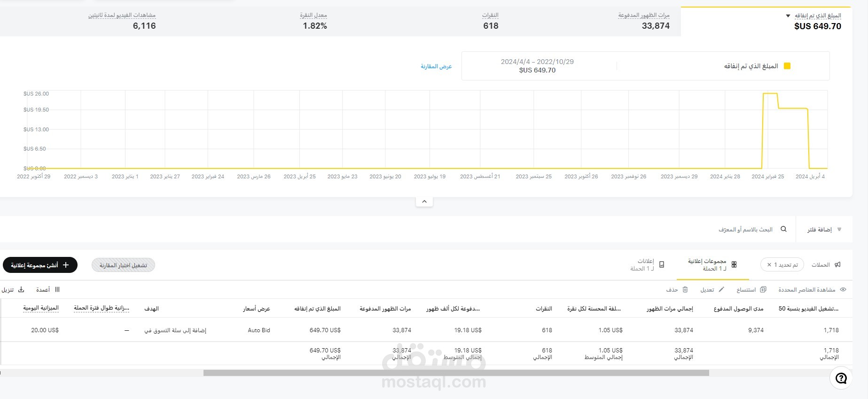868x399 pixels.
Task: Click the trash icon to delete (حذف)
Action: pyautogui.click(x=685, y=290)
